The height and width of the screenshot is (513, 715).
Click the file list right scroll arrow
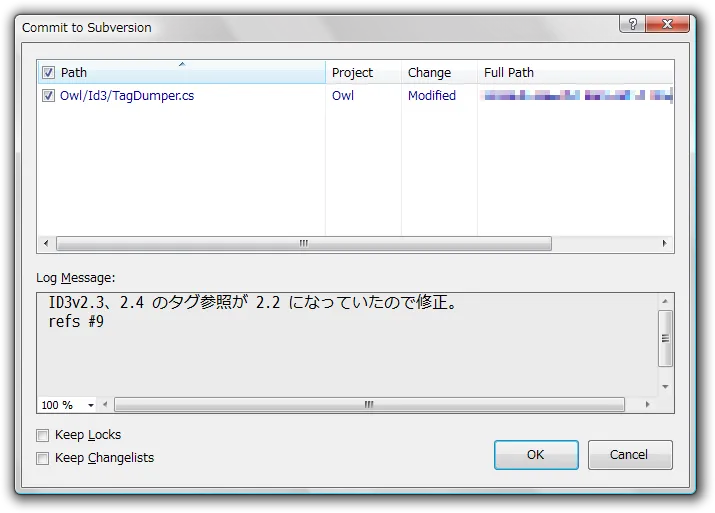(x=665, y=244)
